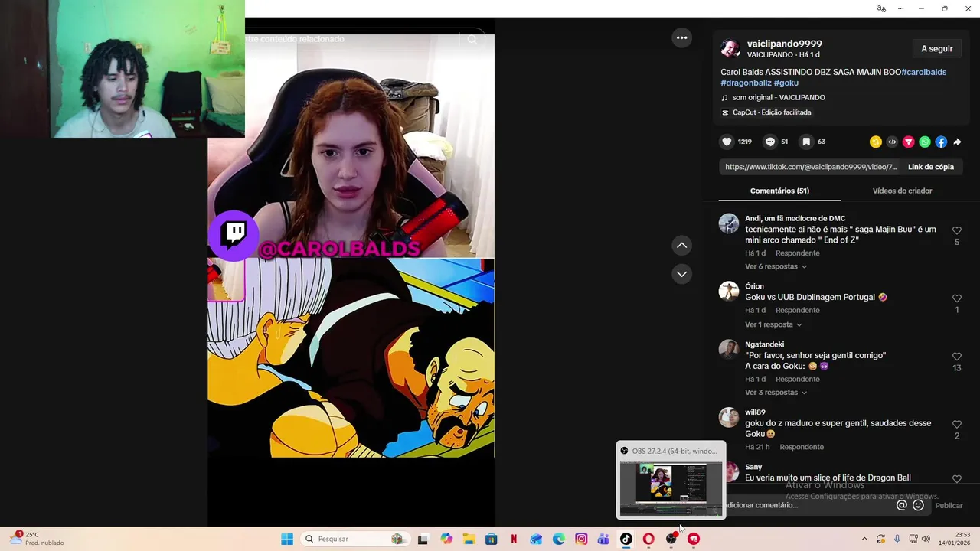Open the taskbar weather widget showing 25°C

tap(37, 539)
